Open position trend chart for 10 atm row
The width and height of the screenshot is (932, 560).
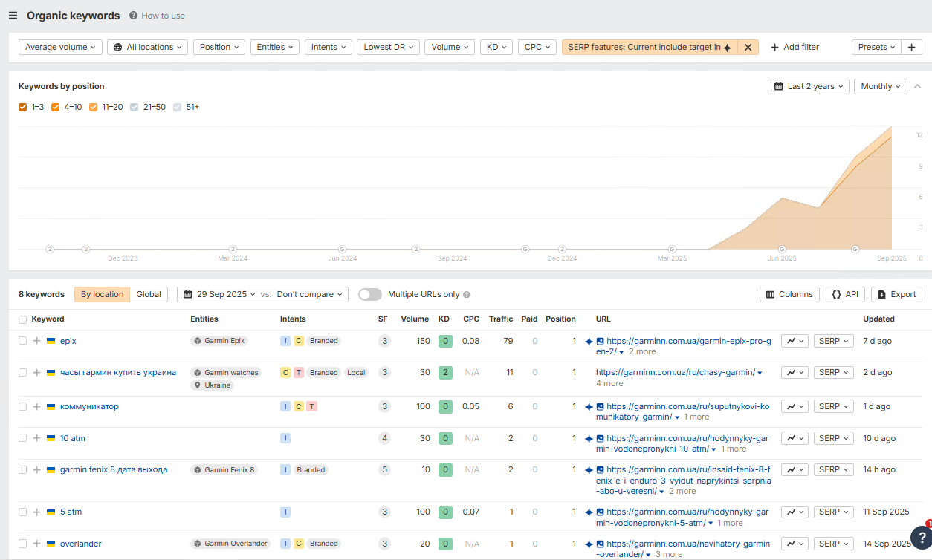coord(795,438)
